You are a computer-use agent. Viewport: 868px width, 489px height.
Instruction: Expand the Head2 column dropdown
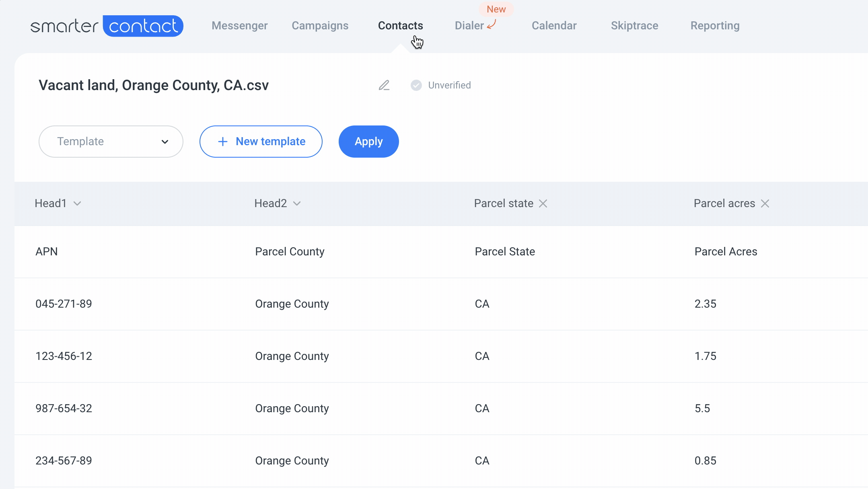coord(297,203)
